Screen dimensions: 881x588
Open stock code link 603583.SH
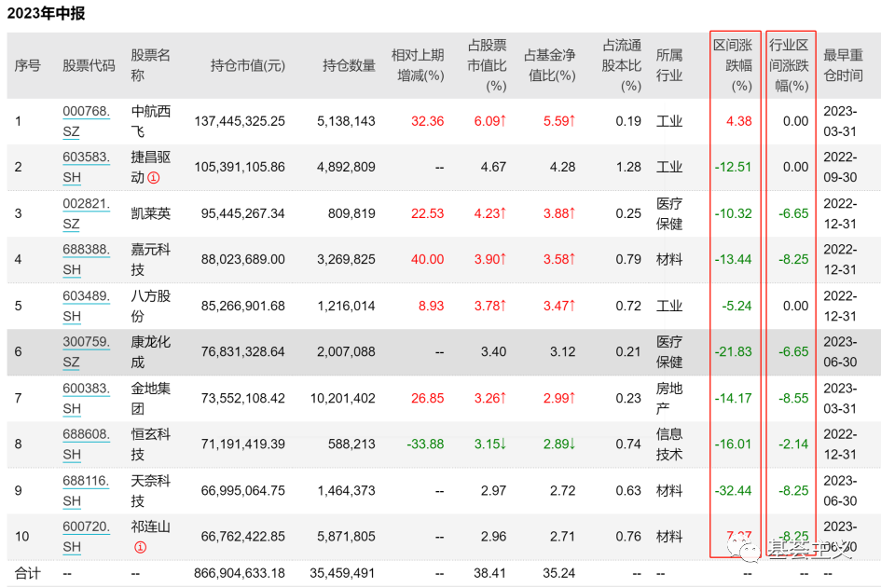[x=86, y=168]
